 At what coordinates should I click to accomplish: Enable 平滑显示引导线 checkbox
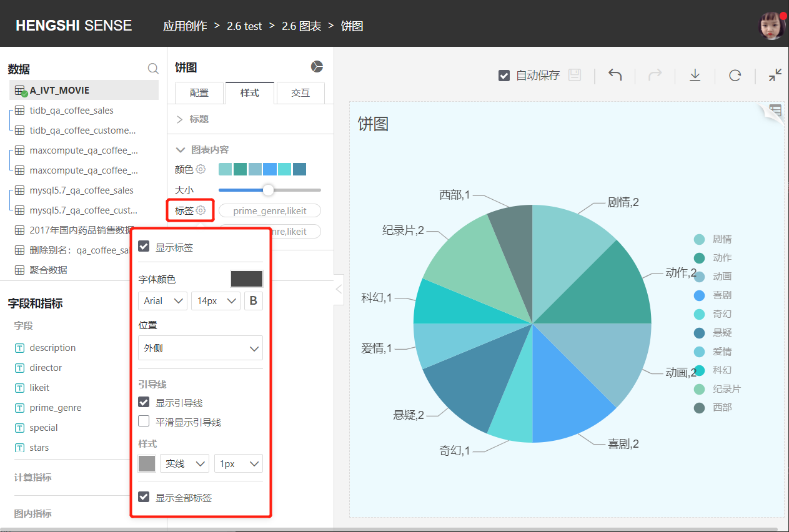tap(144, 421)
